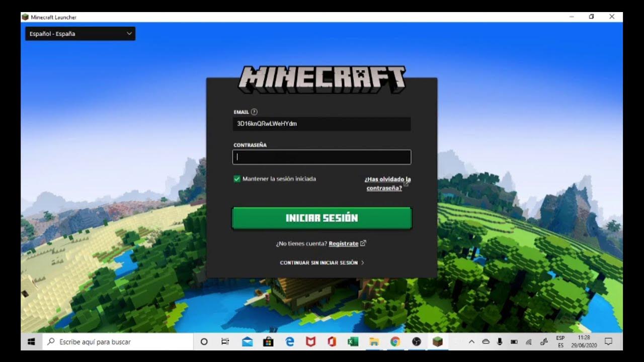Click the pen workspace tray icon

[x=544, y=342]
